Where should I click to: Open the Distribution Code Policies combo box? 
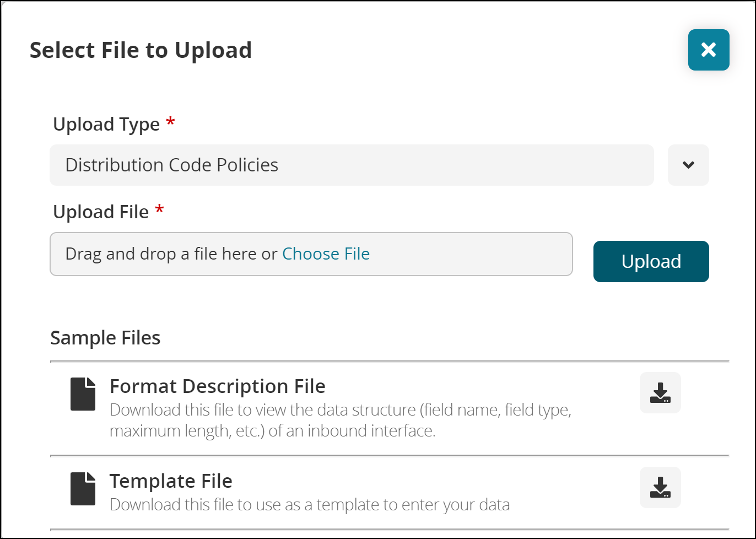(352, 165)
